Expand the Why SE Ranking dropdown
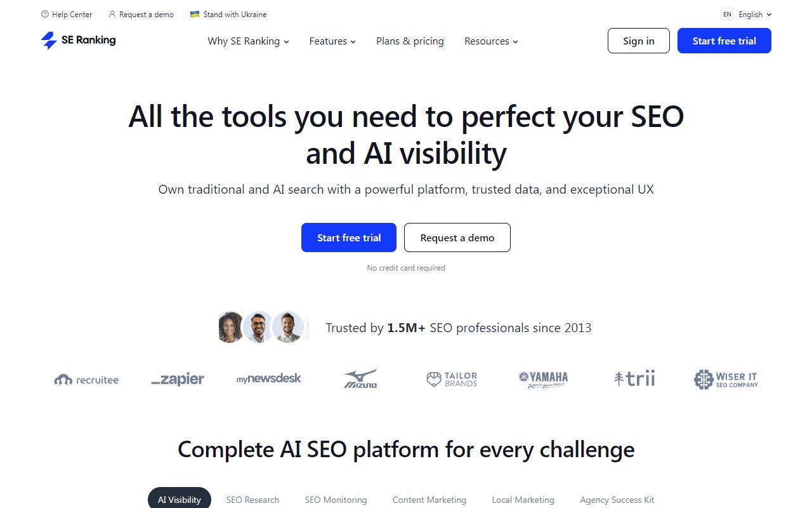The width and height of the screenshot is (812, 508). [247, 41]
